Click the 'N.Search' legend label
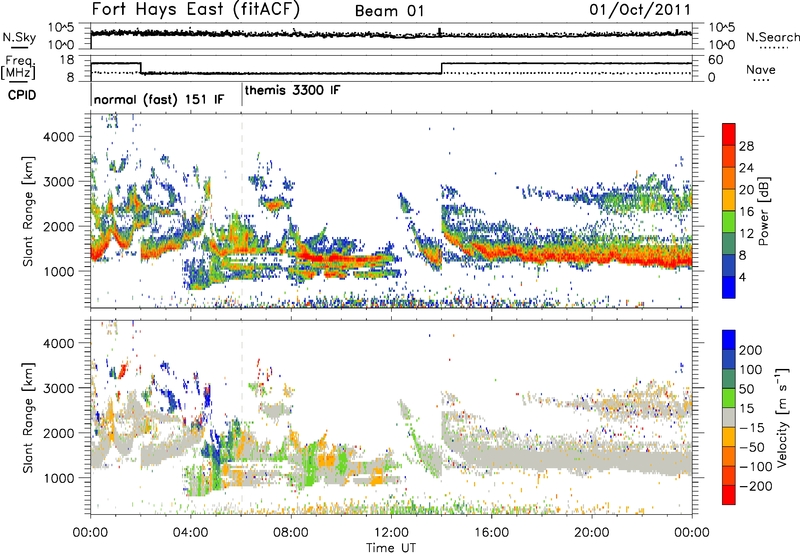This screenshot has width=800, height=554. coord(772,37)
